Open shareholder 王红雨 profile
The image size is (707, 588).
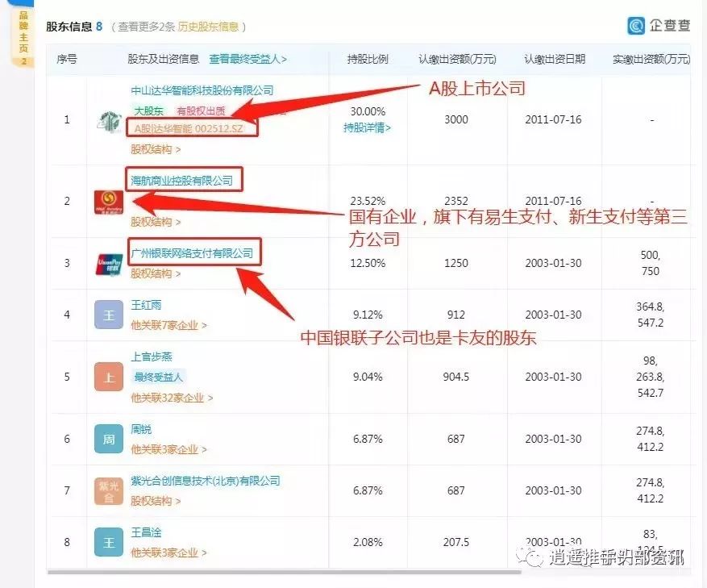coord(146,305)
